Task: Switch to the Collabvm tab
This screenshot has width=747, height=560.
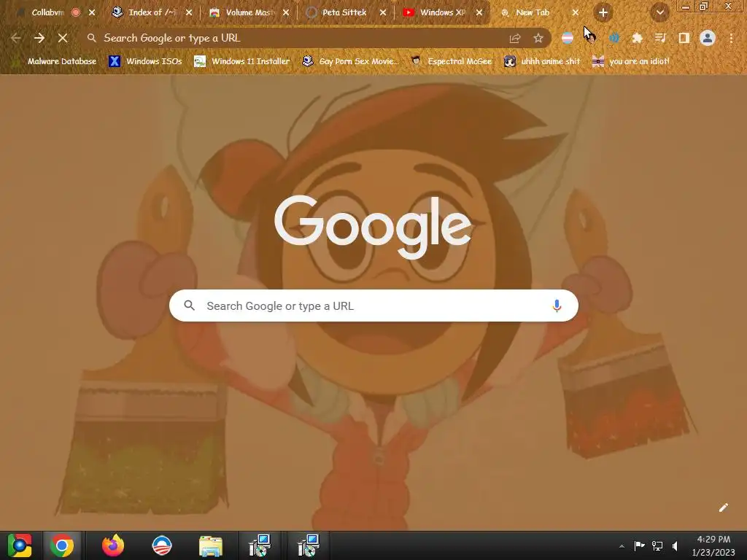Action: pyautogui.click(x=47, y=13)
